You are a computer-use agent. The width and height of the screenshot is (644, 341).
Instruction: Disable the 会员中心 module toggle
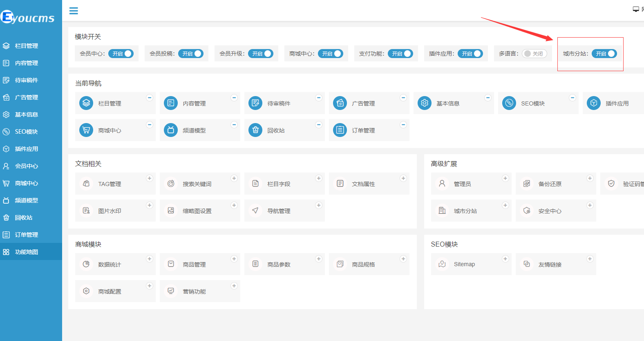121,54
